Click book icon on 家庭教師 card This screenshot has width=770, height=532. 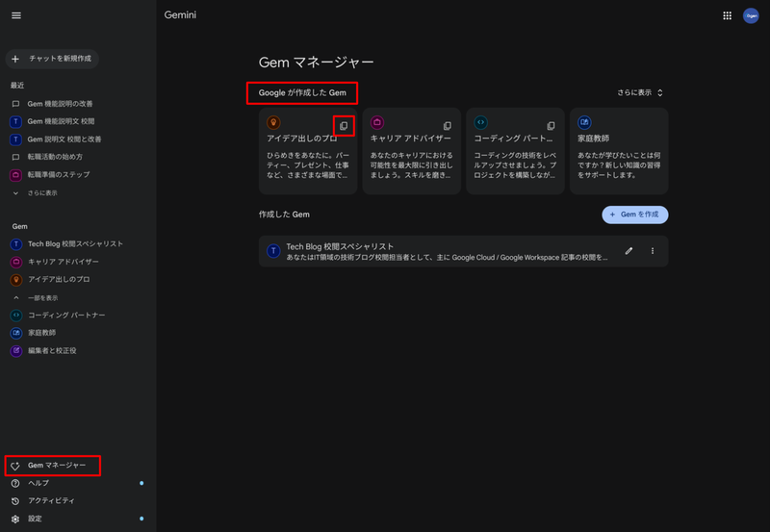(x=584, y=122)
